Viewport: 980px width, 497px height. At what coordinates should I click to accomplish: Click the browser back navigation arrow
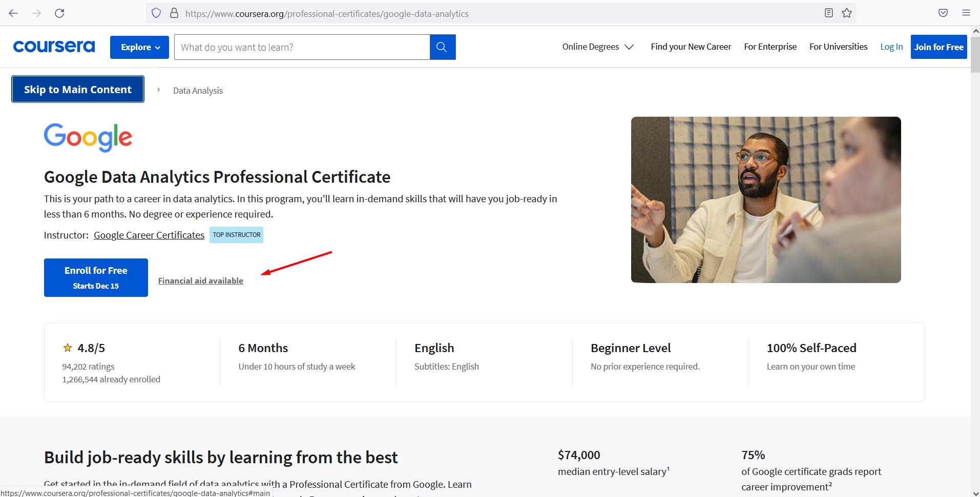coord(13,13)
